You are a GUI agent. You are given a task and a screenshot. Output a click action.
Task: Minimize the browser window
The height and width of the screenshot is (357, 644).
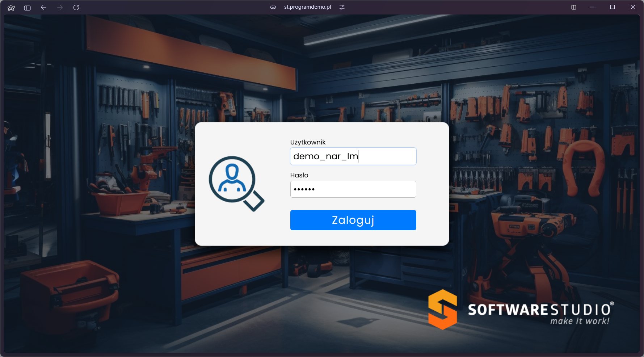(x=592, y=7)
